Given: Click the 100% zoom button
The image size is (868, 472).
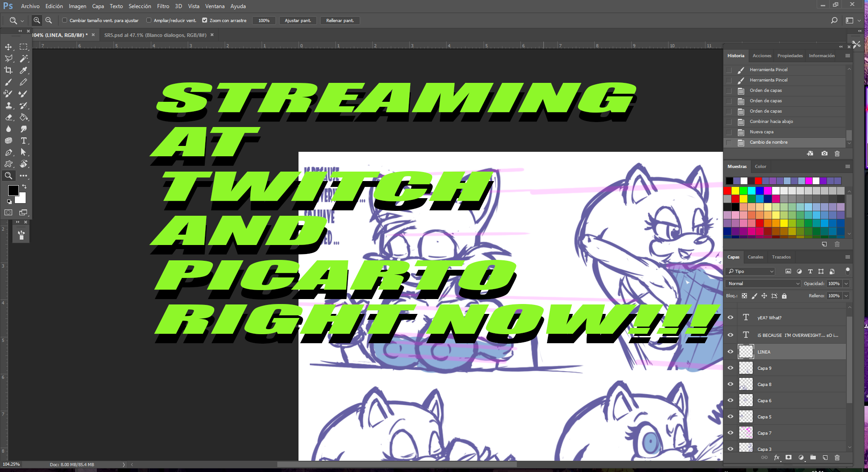Looking at the screenshot, I should point(264,20).
